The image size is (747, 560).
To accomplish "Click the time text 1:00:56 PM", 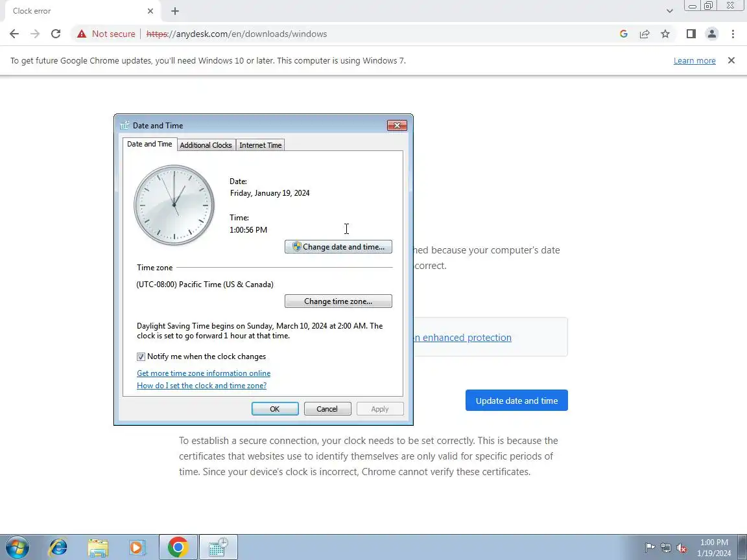I will coord(248,229).
